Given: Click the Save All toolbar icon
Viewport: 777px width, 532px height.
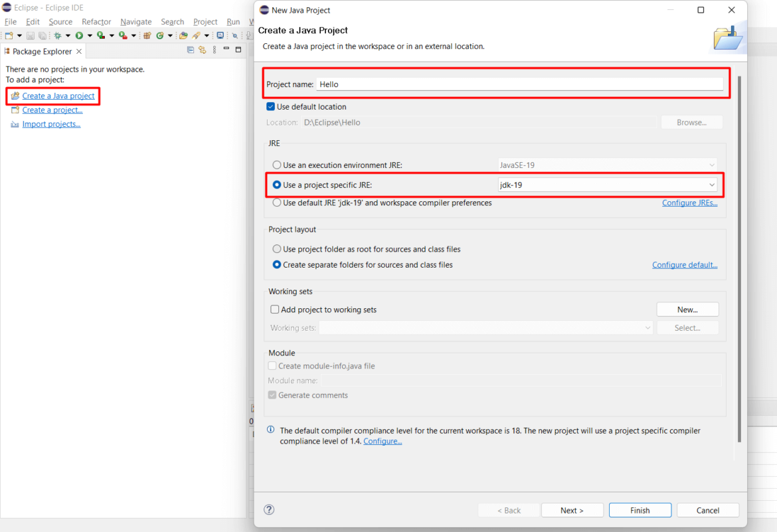Looking at the screenshot, I should (x=43, y=35).
